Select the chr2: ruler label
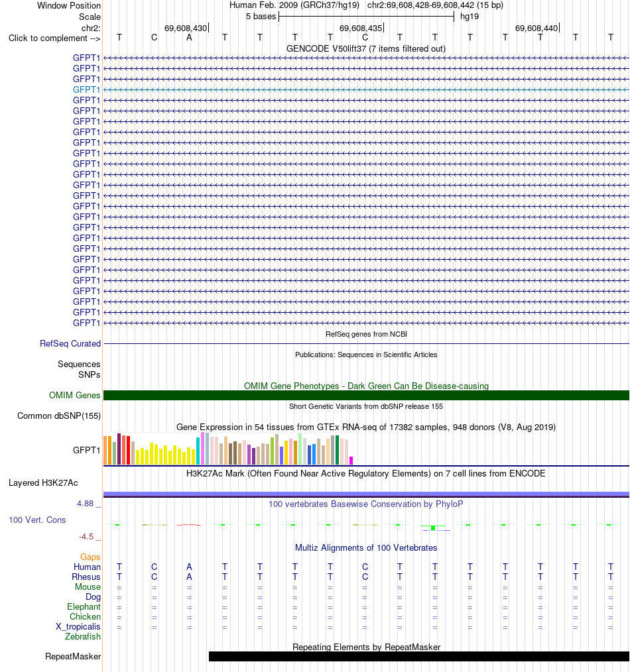This screenshot has height=672, width=630. (x=91, y=28)
